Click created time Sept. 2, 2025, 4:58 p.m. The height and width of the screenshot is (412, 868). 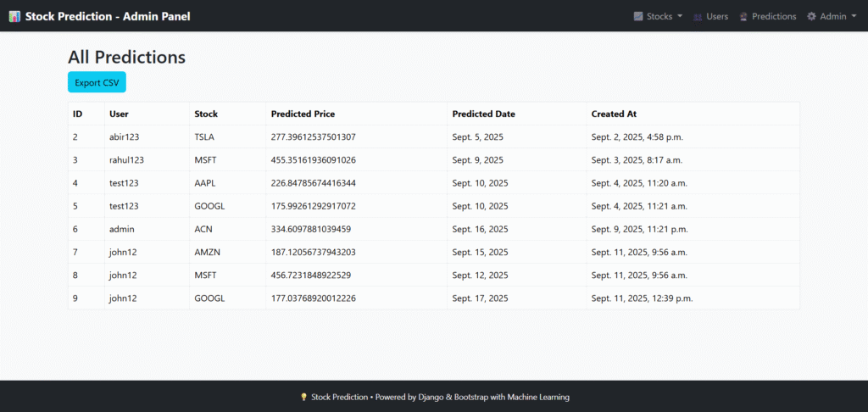(637, 136)
